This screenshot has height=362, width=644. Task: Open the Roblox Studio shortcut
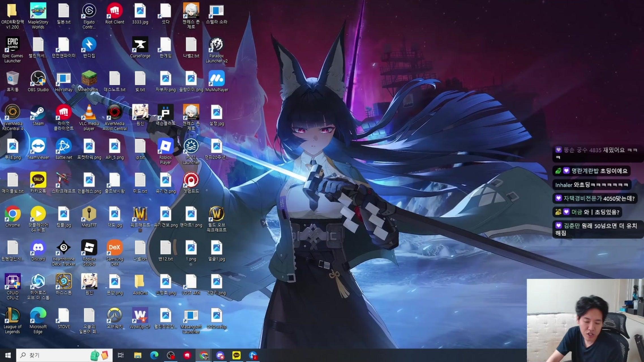89,248
